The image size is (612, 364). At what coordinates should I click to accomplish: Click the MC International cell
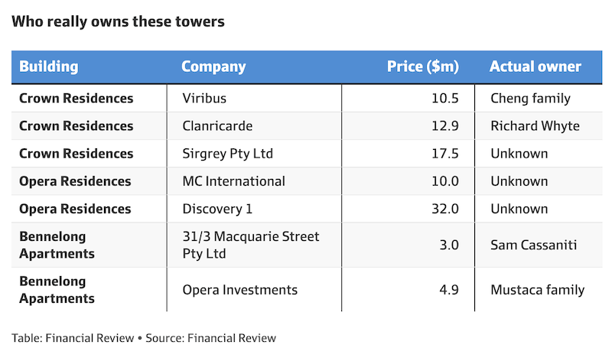coord(233,181)
